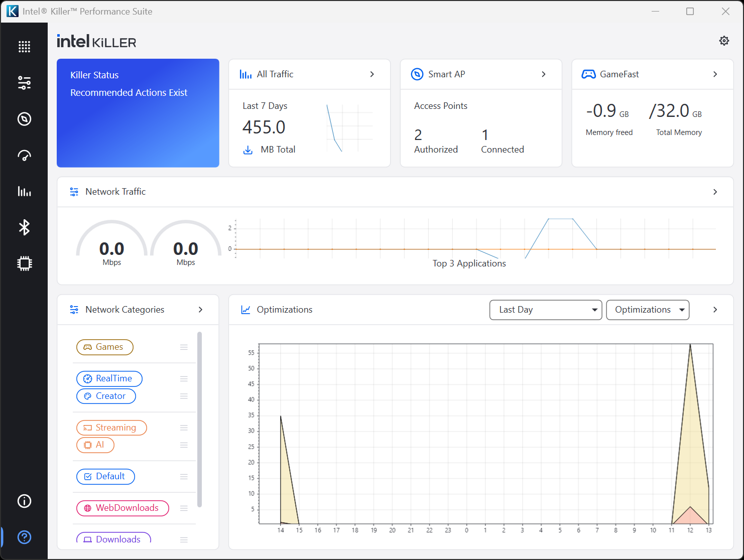Open the prioritization sliders icon in sidebar
This screenshot has width=744, height=560.
point(24,83)
